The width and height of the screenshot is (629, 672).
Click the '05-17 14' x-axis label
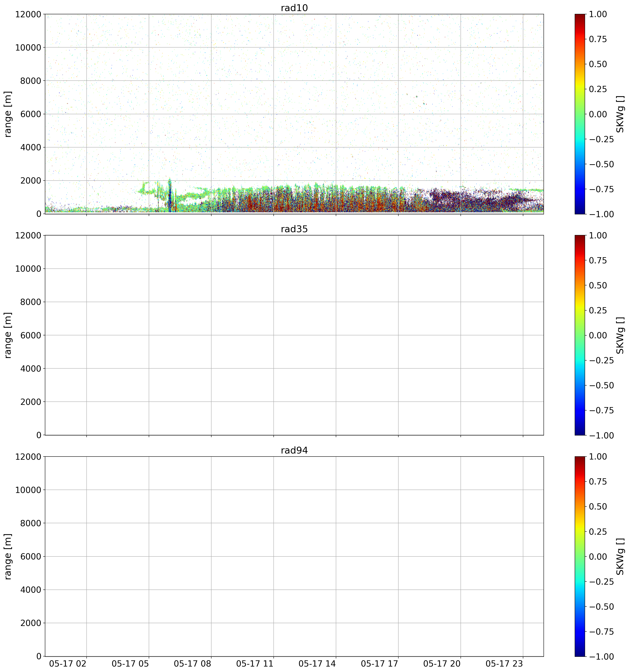(x=317, y=664)
